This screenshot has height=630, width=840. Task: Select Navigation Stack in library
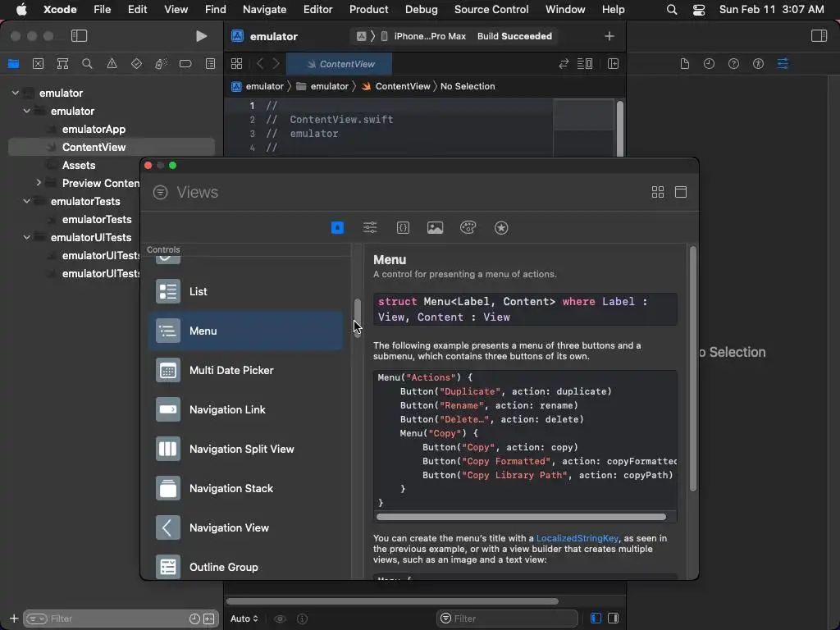pyautogui.click(x=246, y=489)
